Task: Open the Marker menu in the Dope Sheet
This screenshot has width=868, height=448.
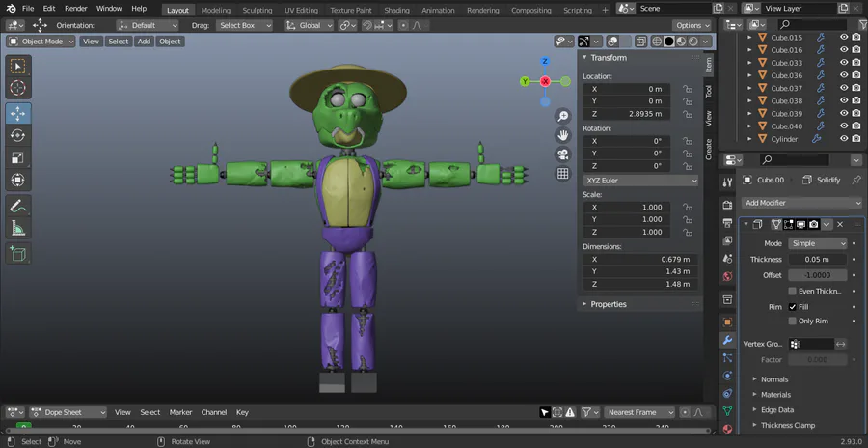Action: click(181, 412)
